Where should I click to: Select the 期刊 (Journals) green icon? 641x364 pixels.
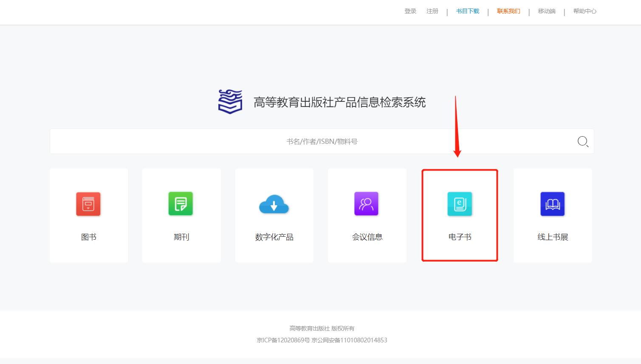[x=181, y=204]
